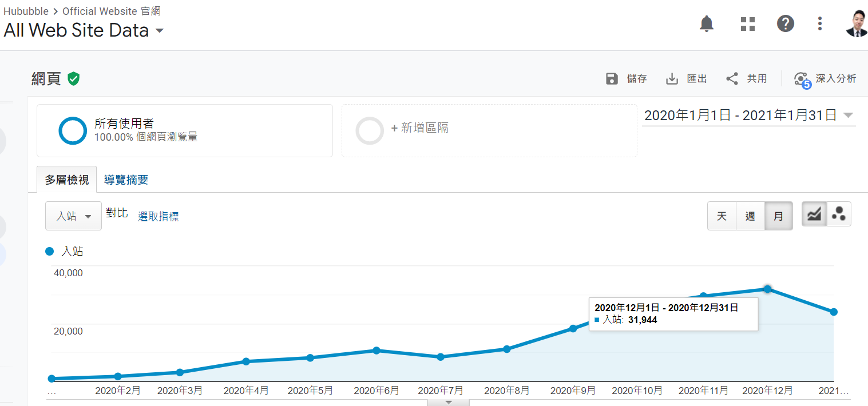This screenshot has height=406, width=868.
Task: Click the Hububble breadcrumb link
Action: (x=26, y=11)
